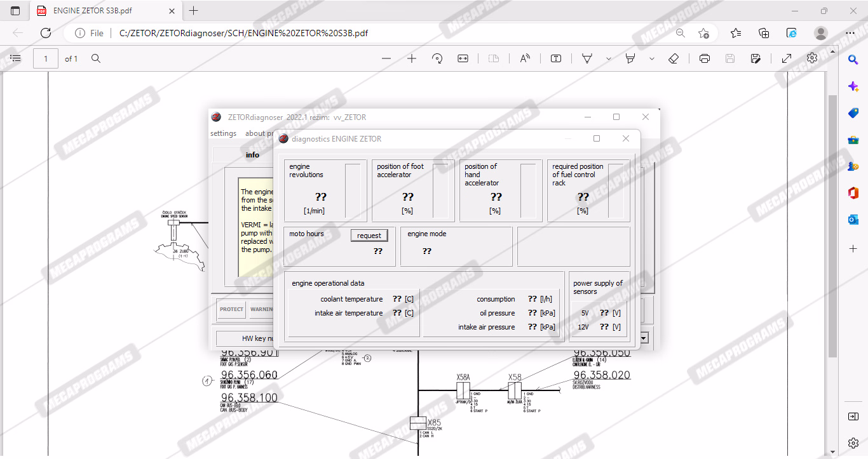Click the browser address bar URL
Screen dimensions: 868x459
click(x=243, y=33)
